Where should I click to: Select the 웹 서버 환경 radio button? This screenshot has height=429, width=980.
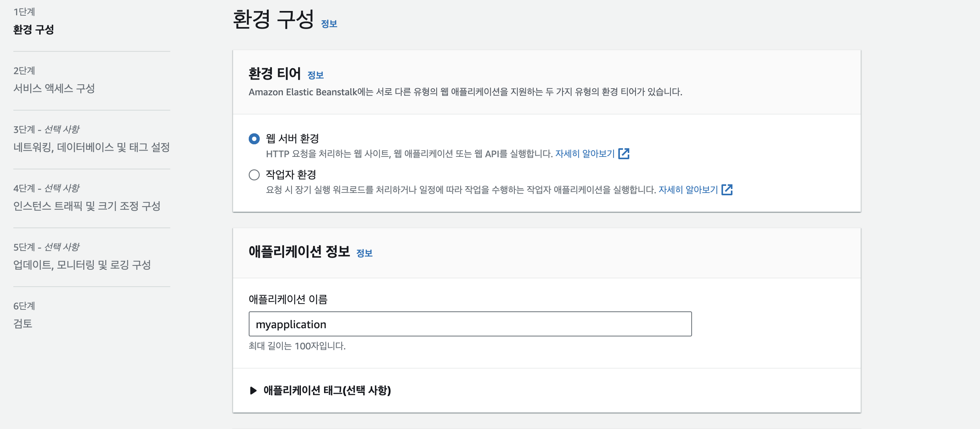[x=254, y=139]
